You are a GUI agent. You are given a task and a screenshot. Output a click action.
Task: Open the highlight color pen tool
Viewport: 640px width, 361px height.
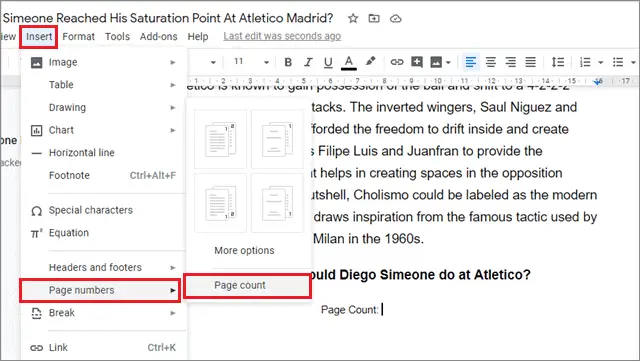coord(370,62)
